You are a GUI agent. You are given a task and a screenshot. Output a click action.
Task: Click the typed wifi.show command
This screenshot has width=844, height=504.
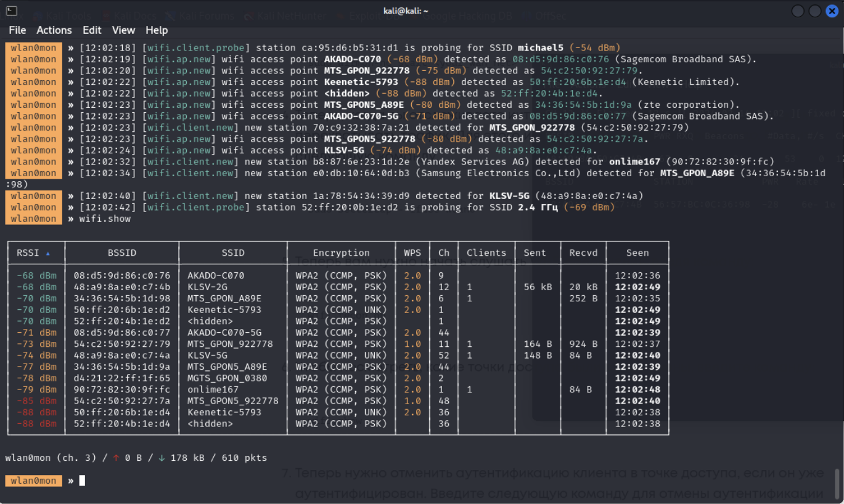click(x=105, y=219)
